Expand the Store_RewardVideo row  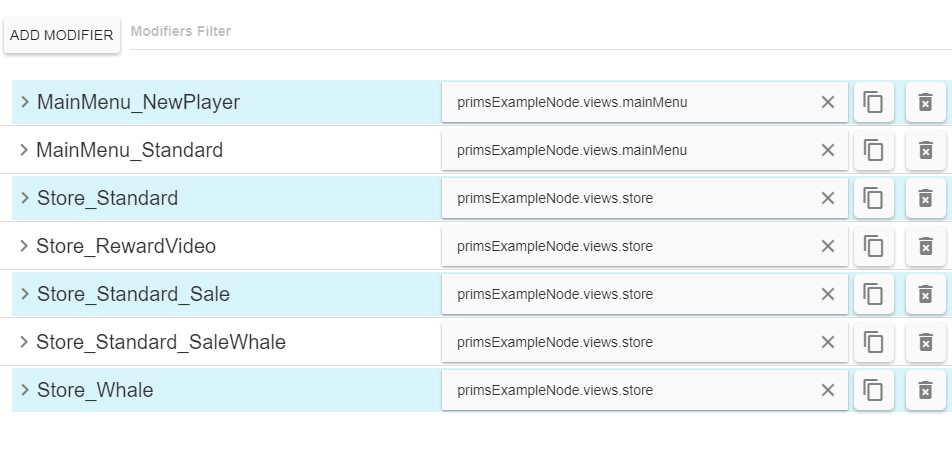[24, 246]
